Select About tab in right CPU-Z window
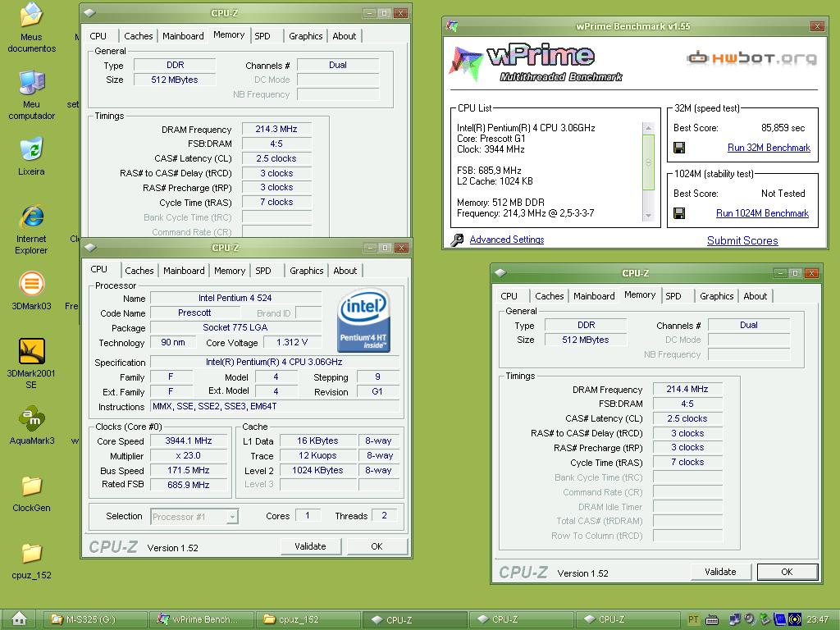The height and width of the screenshot is (630, 840). click(x=756, y=295)
